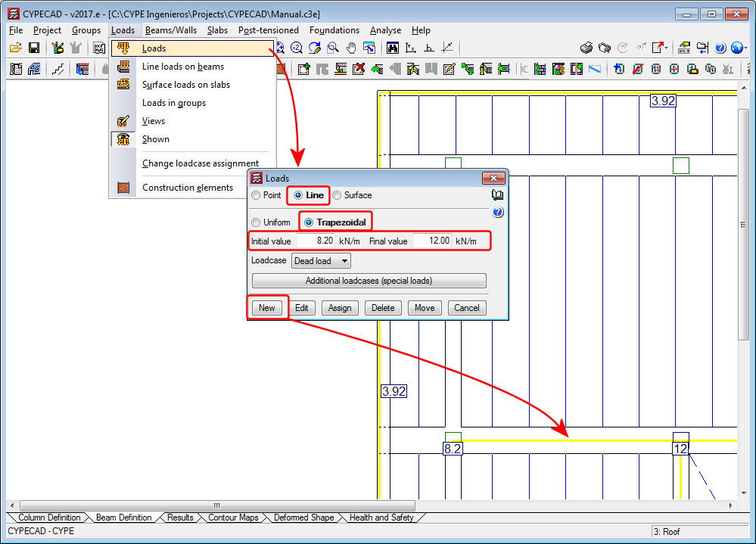Click the printer icon in toolbar
756x544 pixels.
[x=586, y=48]
